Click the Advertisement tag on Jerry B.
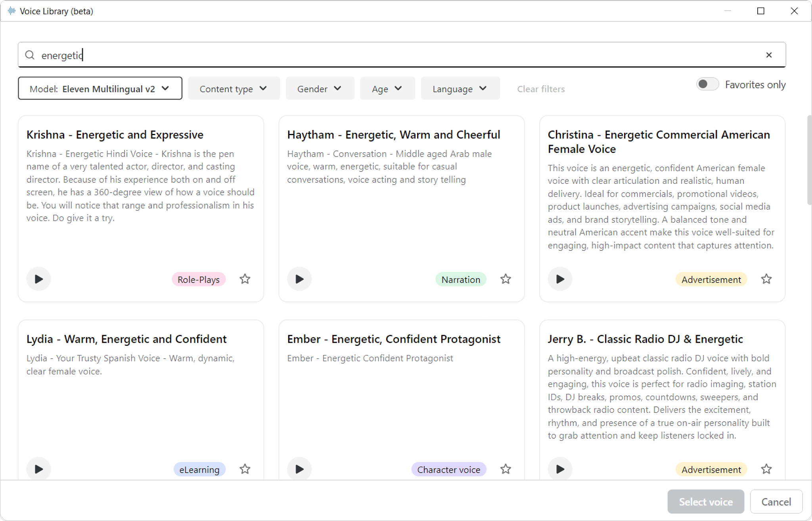812x521 pixels. [x=711, y=469]
